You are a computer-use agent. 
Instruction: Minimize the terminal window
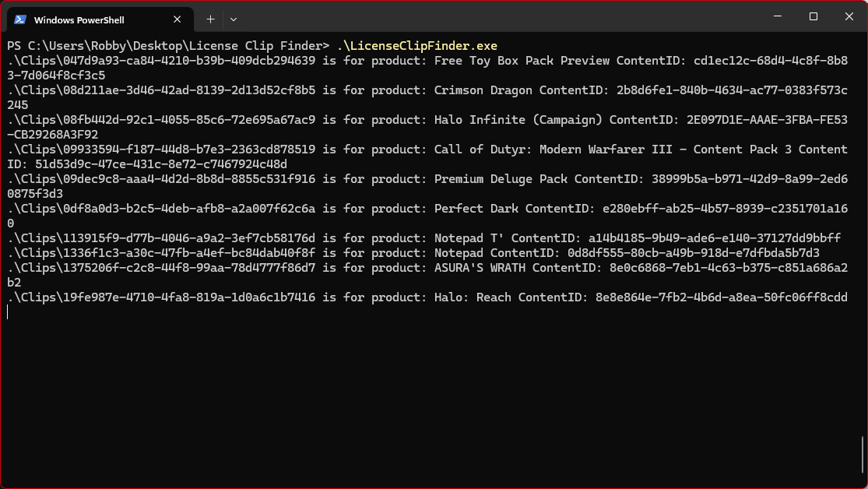tap(778, 16)
